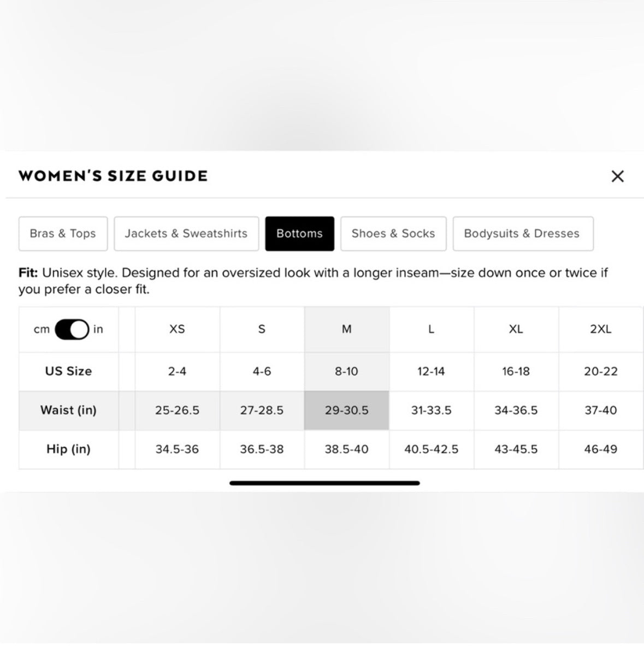Click the black home indicator bar
The width and height of the screenshot is (644, 646).
tap(324, 483)
